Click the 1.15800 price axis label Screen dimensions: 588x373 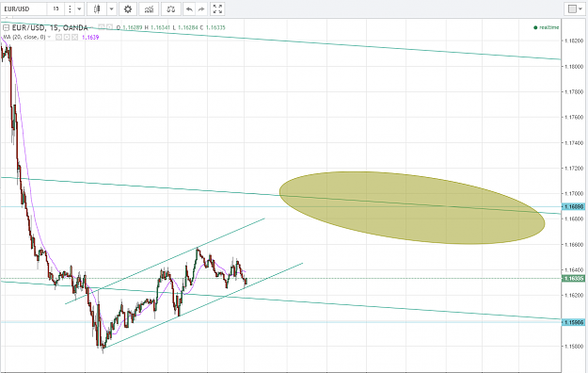click(574, 346)
